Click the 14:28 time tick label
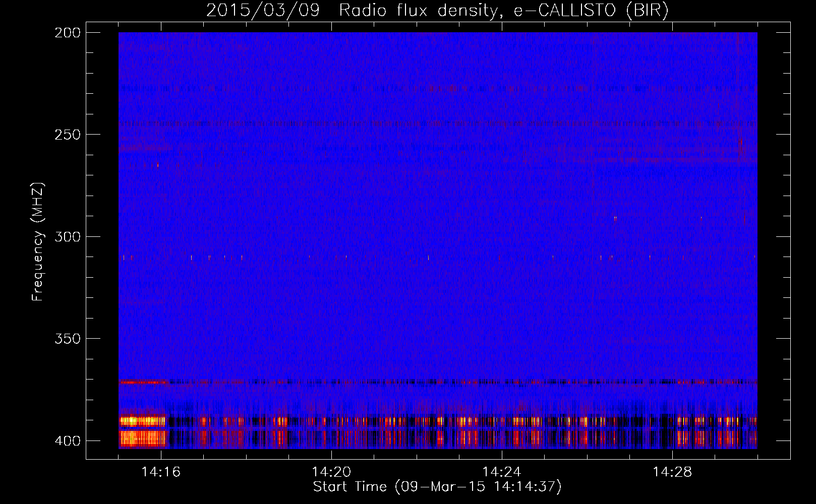 click(672, 472)
